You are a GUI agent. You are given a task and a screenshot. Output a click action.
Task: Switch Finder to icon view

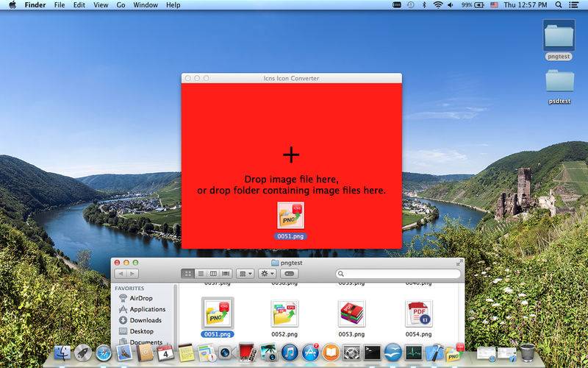[x=188, y=274]
